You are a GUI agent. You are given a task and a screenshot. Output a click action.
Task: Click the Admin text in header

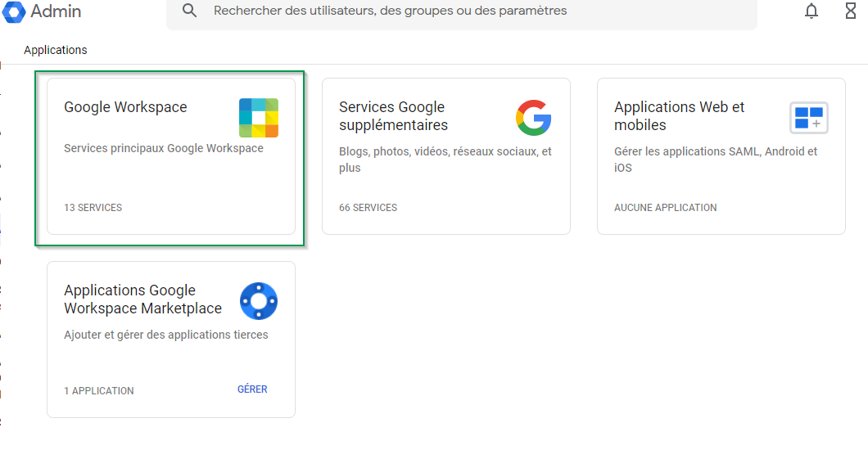point(56,11)
